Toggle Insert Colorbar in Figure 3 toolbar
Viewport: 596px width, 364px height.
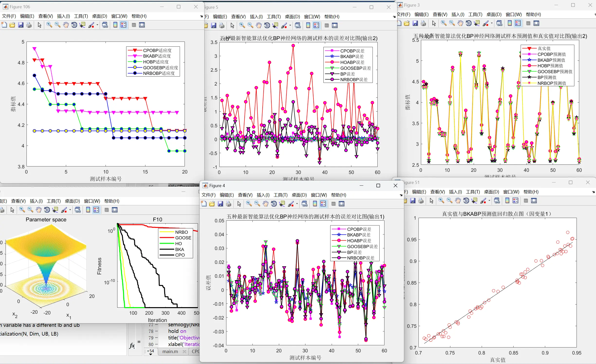[x=510, y=23]
